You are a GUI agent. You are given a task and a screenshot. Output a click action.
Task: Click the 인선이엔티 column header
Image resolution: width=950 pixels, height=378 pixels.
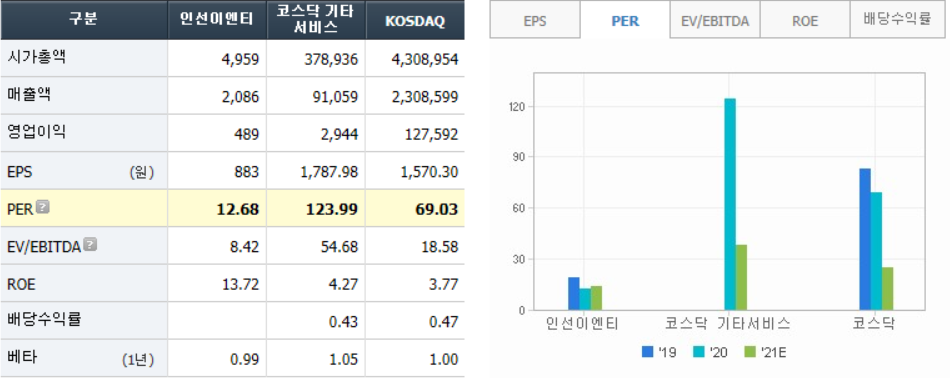coord(218,20)
